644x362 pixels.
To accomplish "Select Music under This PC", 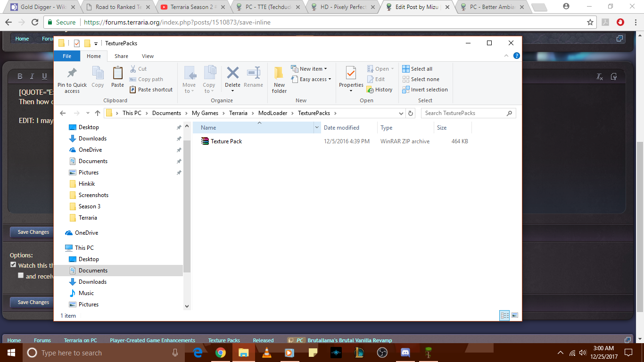I will (x=86, y=293).
